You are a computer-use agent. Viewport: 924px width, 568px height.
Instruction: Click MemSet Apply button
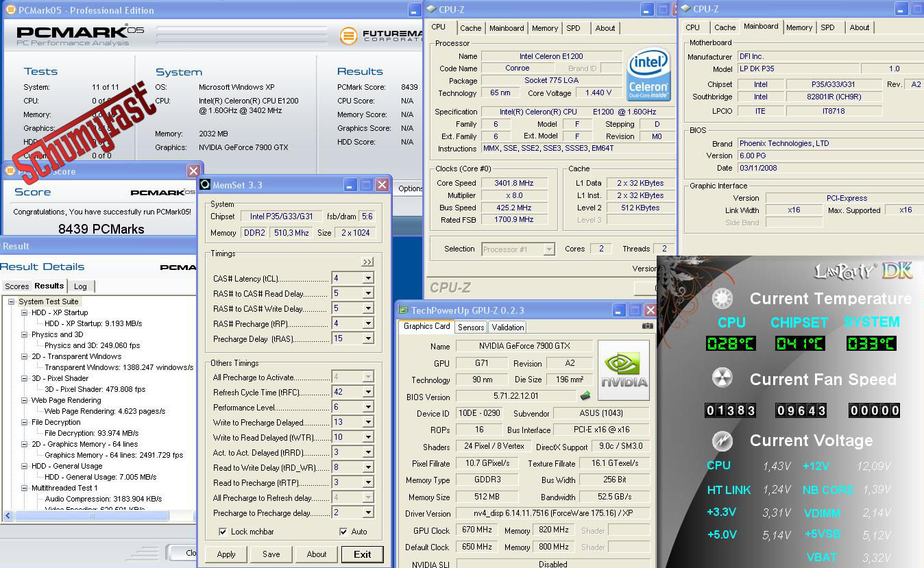226,554
